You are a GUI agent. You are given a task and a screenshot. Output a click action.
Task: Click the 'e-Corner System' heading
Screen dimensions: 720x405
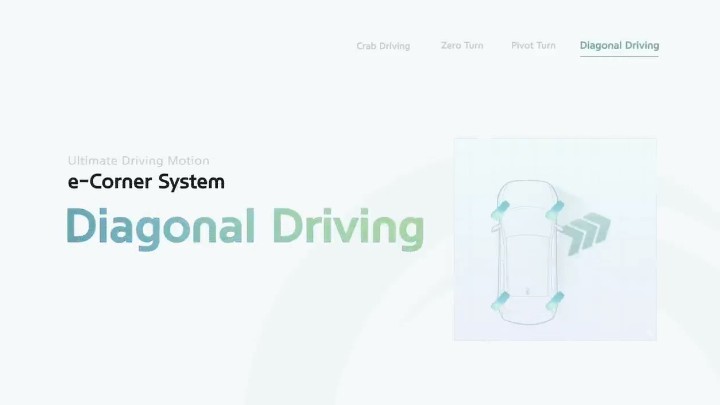(x=146, y=181)
